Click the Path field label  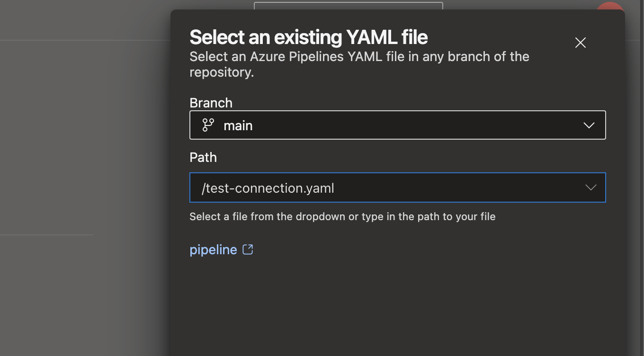(203, 157)
